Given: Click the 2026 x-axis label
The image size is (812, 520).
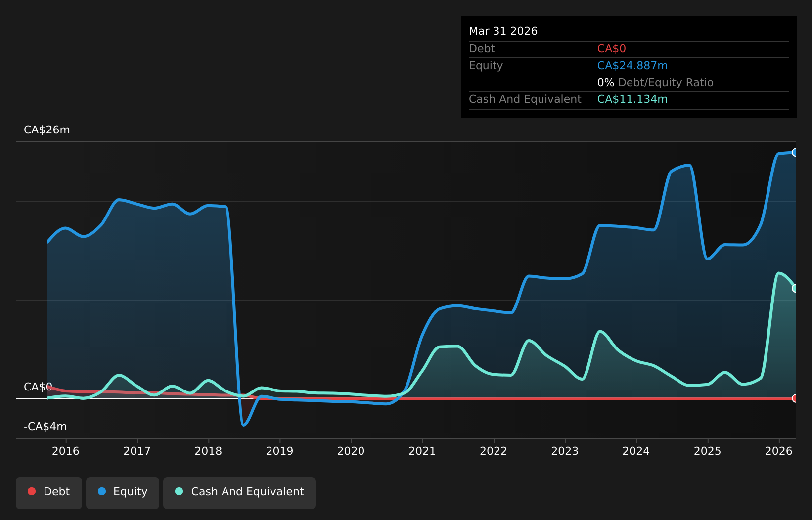Looking at the screenshot, I should point(779,451).
